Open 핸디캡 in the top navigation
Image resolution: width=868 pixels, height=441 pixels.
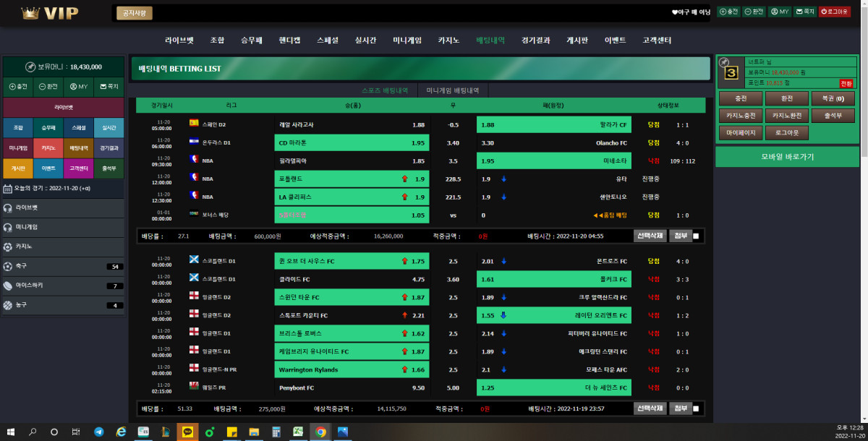[289, 40]
